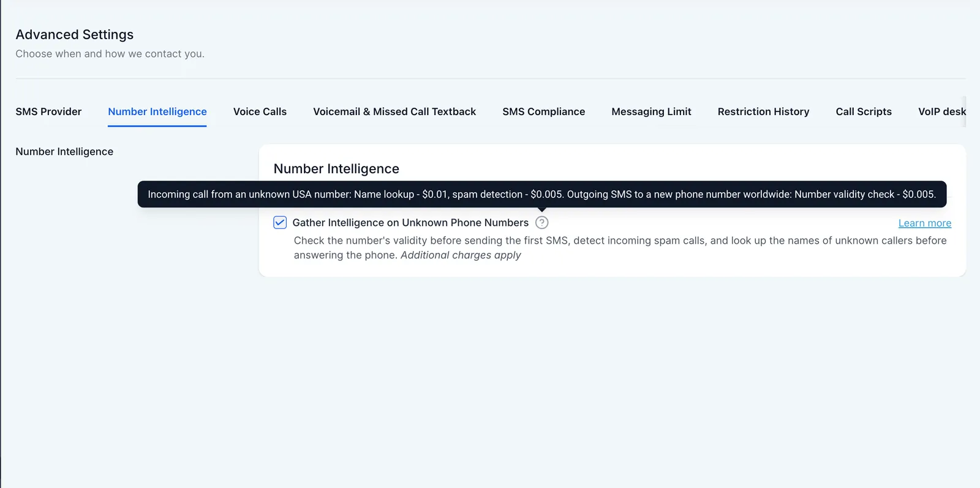The width and height of the screenshot is (980, 488).
Task: Go to Voicemail & Missed Call Textback tab
Action: click(x=394, y=111)
